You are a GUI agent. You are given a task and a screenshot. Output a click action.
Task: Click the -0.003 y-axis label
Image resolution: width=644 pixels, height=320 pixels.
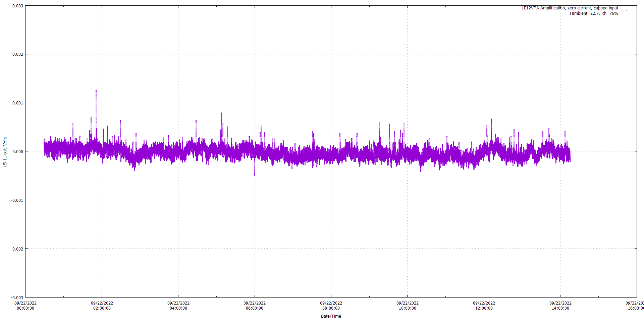point(17,298)
